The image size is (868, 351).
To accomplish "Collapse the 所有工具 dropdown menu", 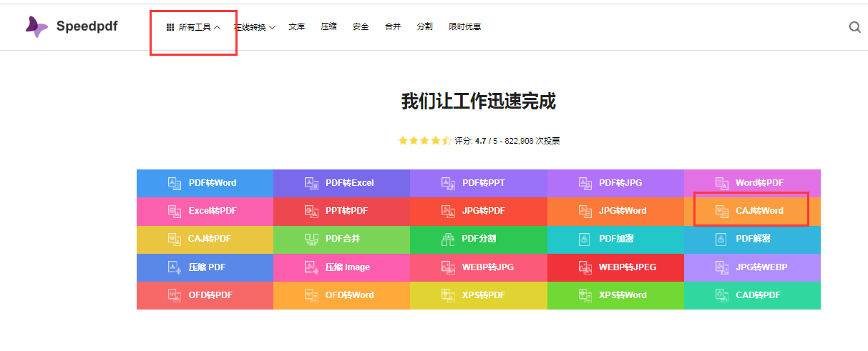I will click(x=193, y=27).
